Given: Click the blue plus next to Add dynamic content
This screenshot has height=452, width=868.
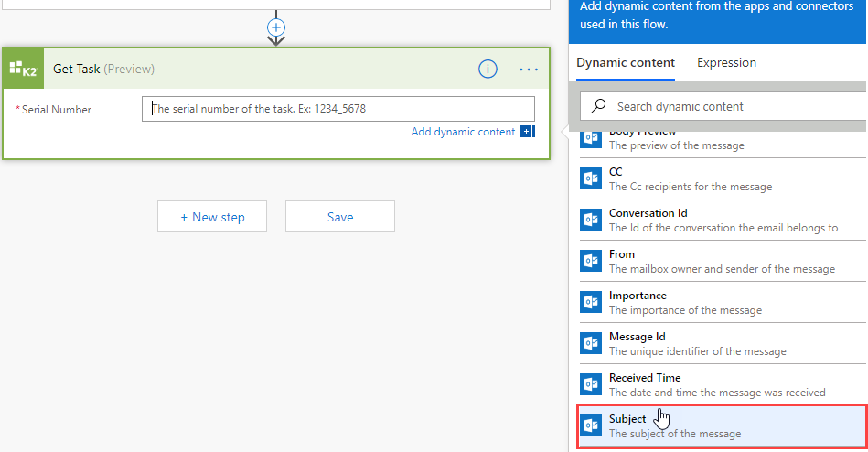Looking at the screenshot, I should point(527,132).
